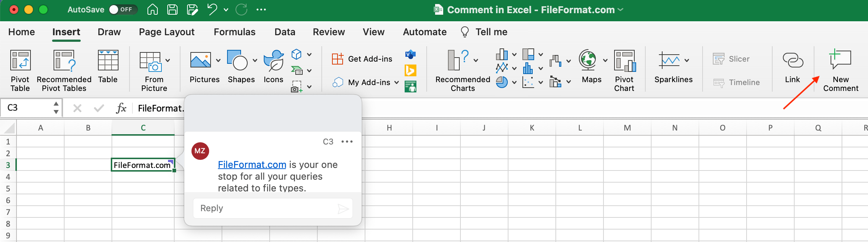Viewport: 868px width, 242px height.
Task: Open the My Add-ins dropdown
Action: (x=397, y=82)
